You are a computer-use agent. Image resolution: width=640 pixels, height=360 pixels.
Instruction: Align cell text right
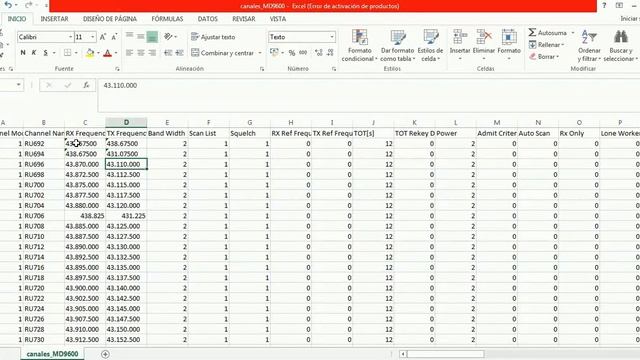click(152, 53)
